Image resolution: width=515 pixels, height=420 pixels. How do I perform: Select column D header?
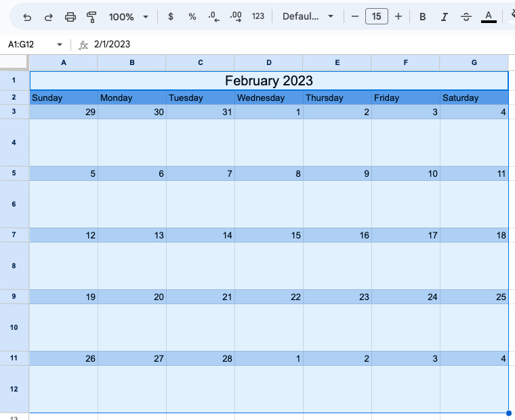[x=268, y=63]
